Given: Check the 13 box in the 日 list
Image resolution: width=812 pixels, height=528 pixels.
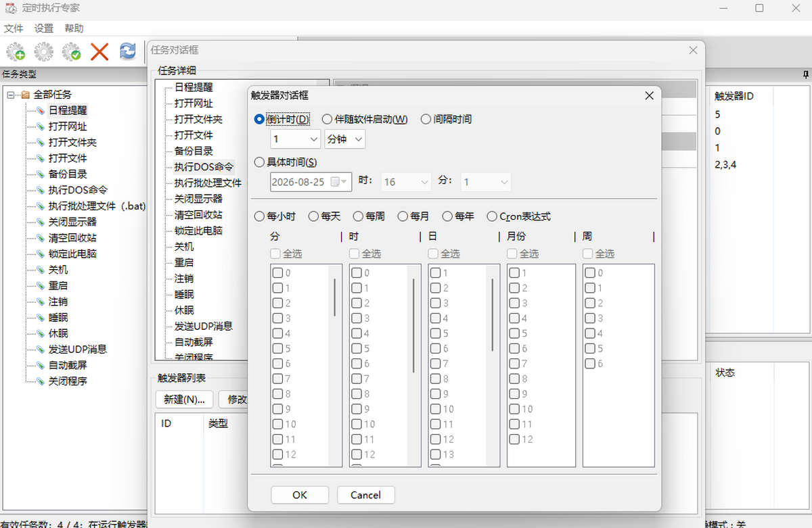Looking at the screenshot, I should coord(436,454).
